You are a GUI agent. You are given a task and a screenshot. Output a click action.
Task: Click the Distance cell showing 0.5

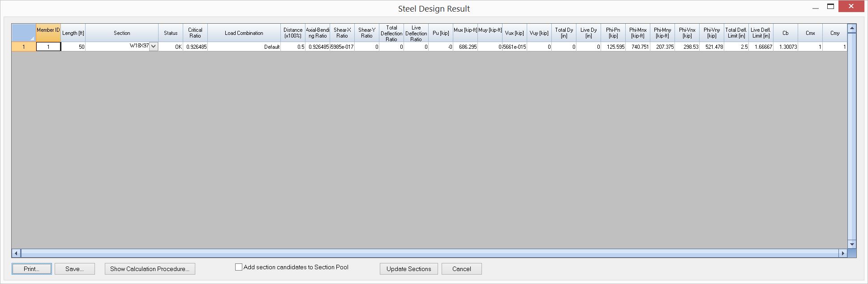293,47
